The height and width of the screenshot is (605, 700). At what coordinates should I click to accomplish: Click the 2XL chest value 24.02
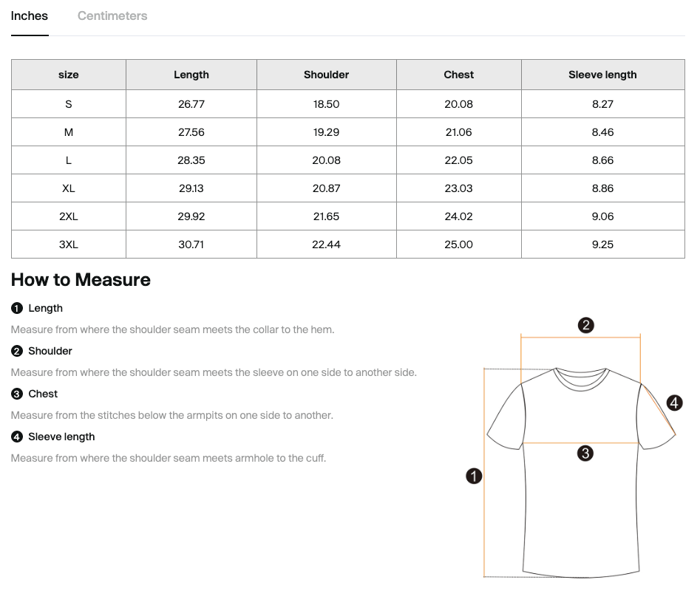458,216
